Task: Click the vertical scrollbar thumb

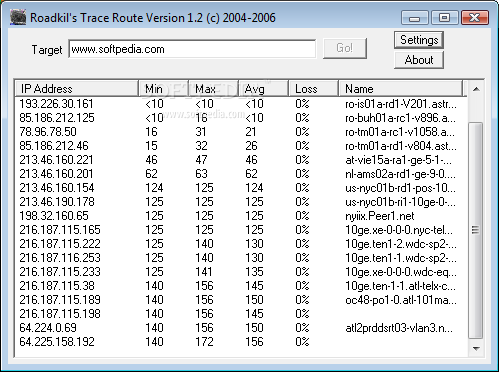Action: (476, 231)
